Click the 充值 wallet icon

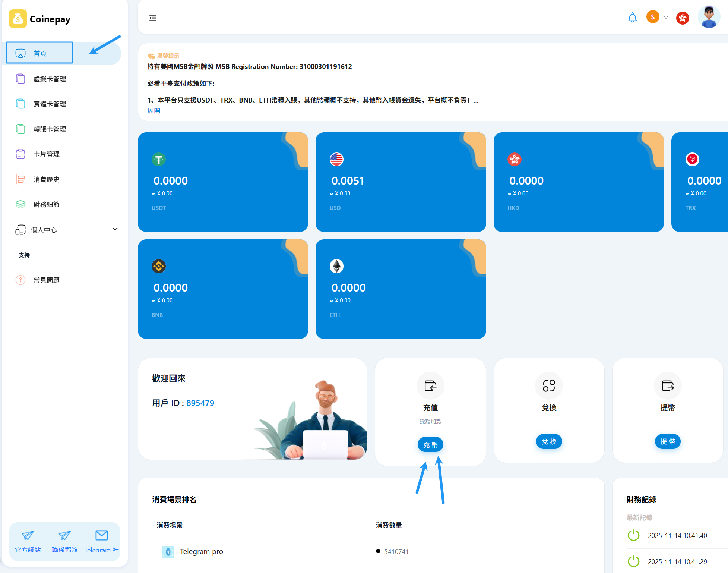(x=430, y=385)
